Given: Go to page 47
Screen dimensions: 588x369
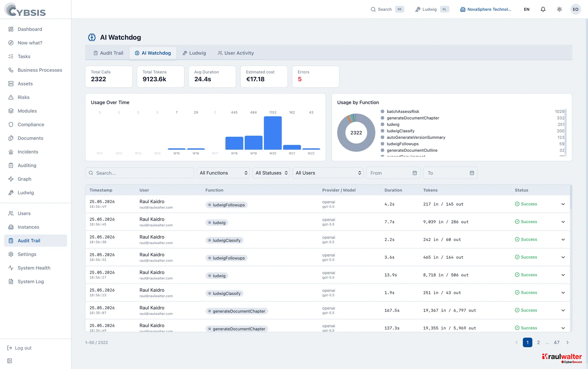Looking at the screenshot, I should coord(556,342).
